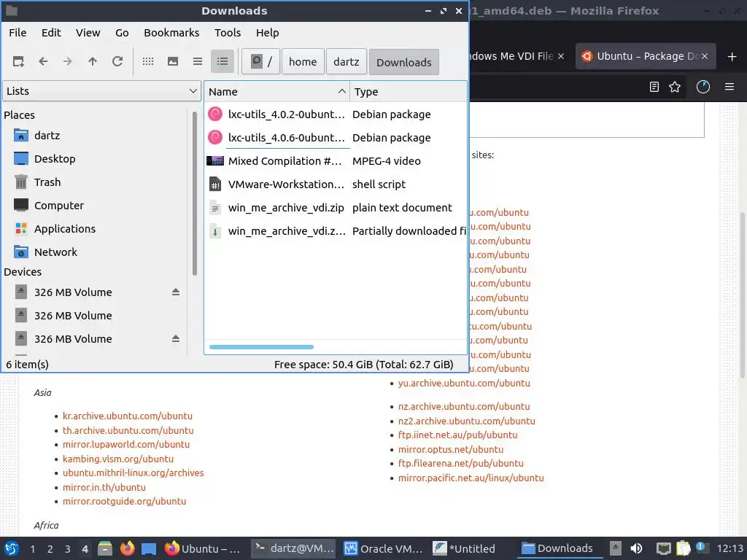The width and height of the screenshot is (747, 560).
Task: Switch to icon view mode
Action: (148, 61)
